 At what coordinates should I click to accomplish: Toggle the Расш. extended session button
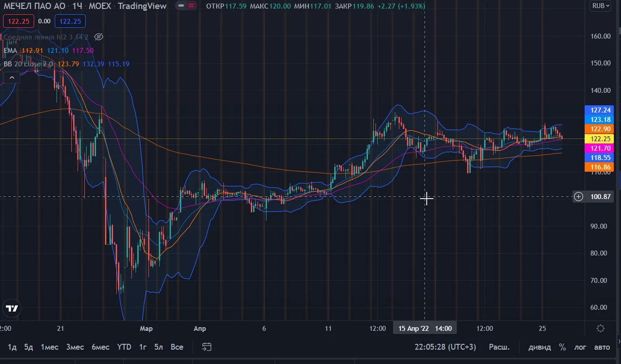499,347
